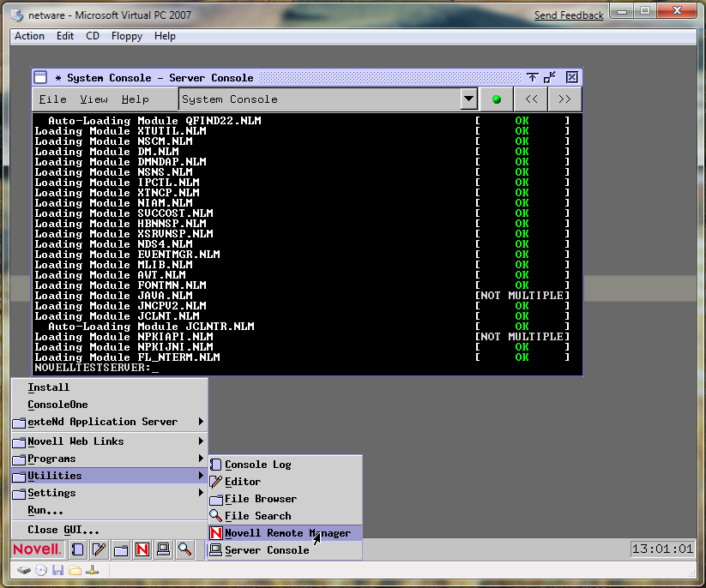Click the Server Console monitor icon in submenu
Image resolution: width=706 pixels, height=588 pixels.
pyautogui.click(x=216, y=549)
